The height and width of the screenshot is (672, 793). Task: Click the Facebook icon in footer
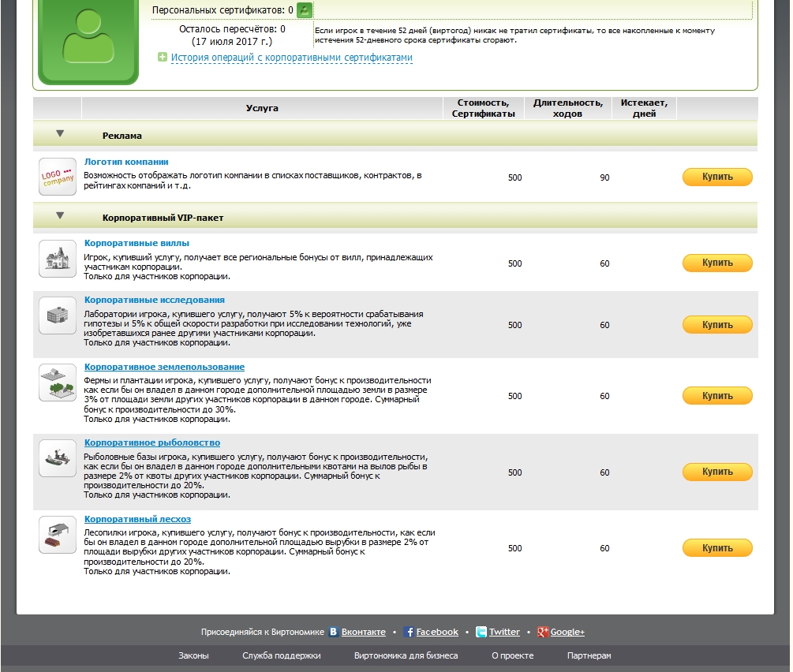[409, 632]
